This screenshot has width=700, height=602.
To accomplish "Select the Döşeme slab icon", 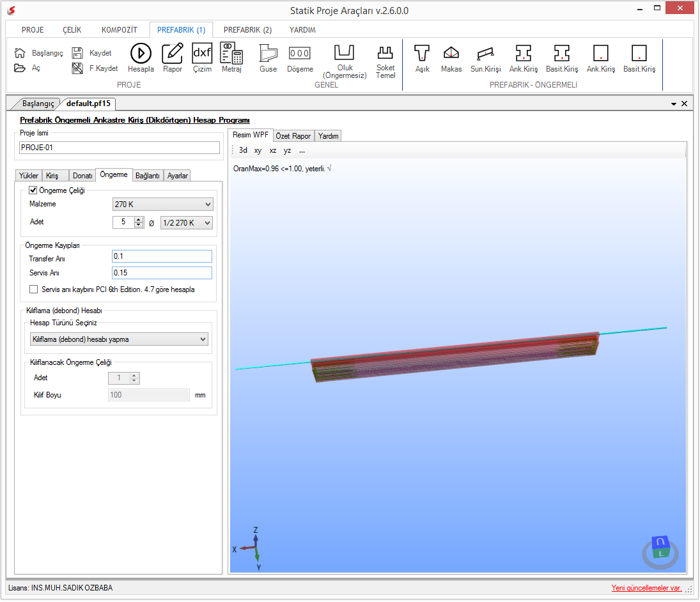I will [300, 53].
